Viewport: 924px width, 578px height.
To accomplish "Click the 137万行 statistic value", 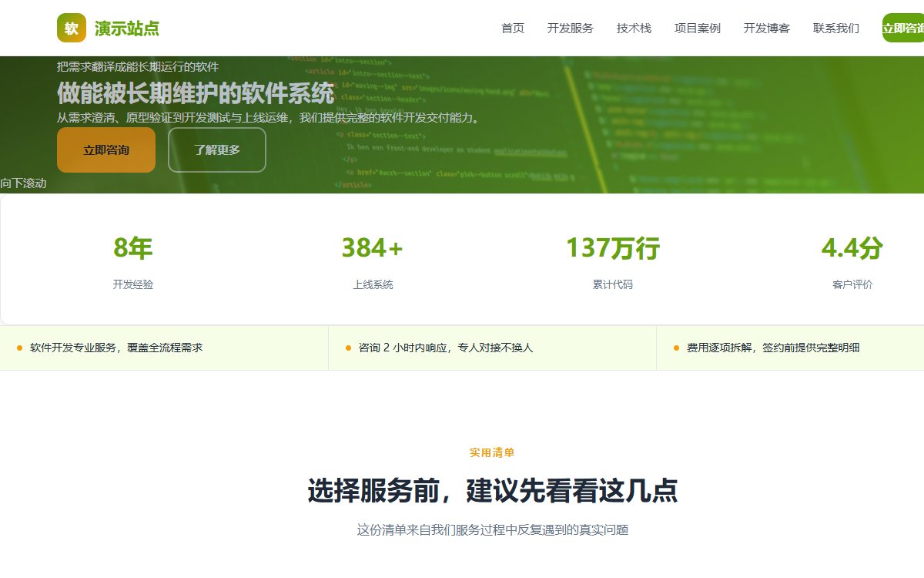I will (613, 248).
